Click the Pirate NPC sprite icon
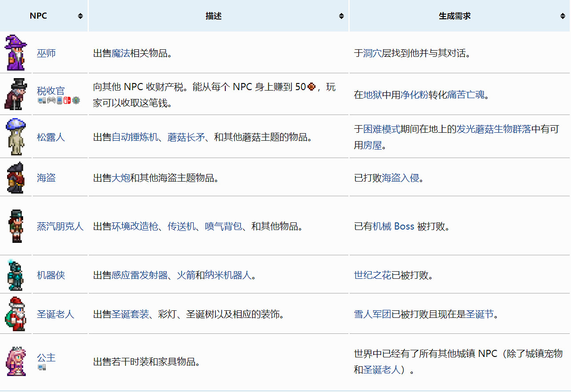Image resolution: width=571 pixels, height=392 pixels. coord(16,178)
